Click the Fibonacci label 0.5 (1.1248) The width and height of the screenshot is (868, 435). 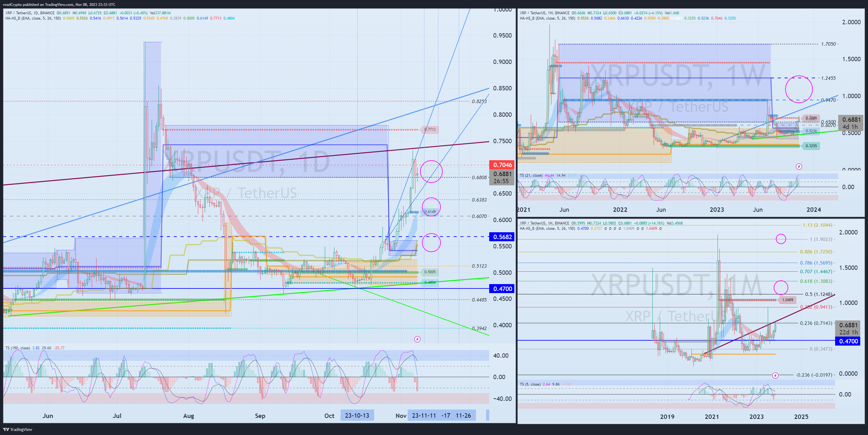818,294
